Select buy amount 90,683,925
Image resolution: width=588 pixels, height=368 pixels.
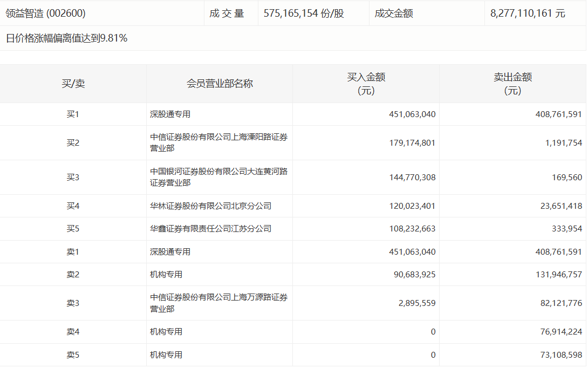click(x=414, y=275)
